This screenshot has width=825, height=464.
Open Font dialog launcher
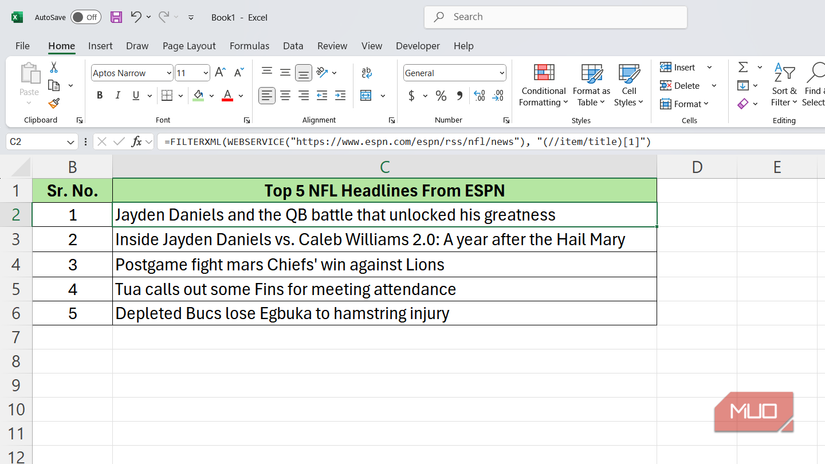point(247,120)
